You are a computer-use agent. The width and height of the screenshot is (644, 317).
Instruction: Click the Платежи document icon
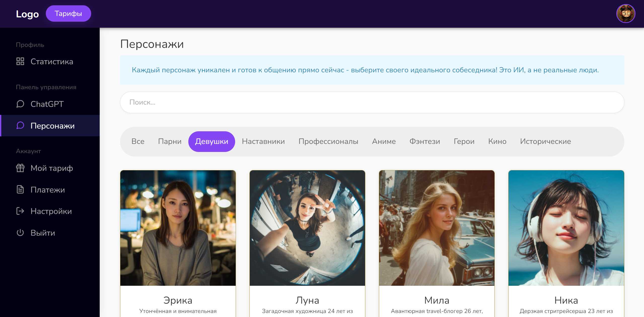point(20,189)
